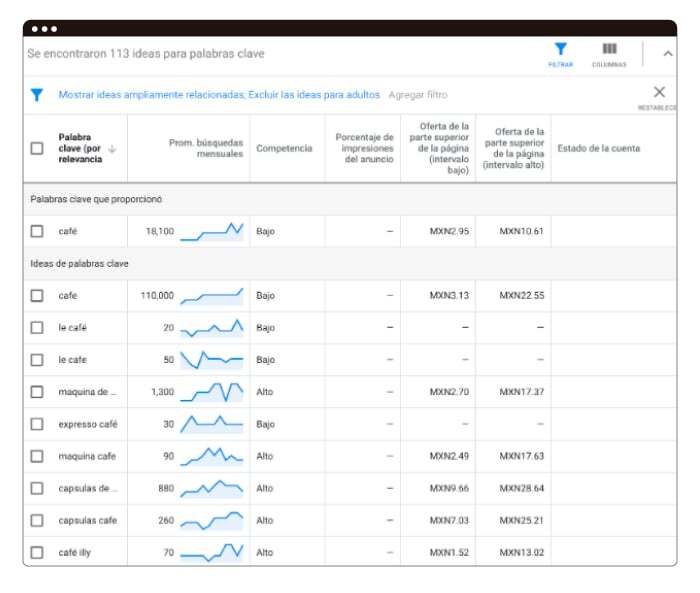
Task: Click 'Palabra clave (por relevancia)' header
Action: point(80,148)
